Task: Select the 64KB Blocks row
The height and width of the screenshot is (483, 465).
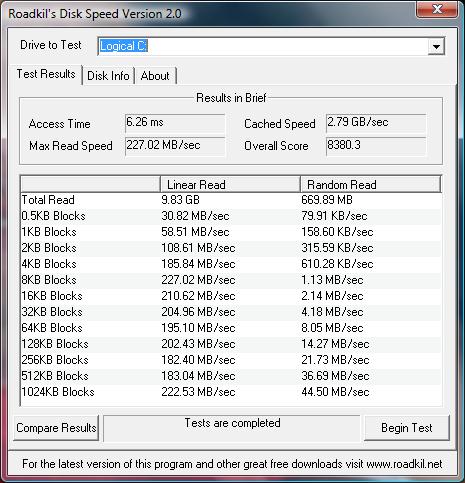Action: 231,328
